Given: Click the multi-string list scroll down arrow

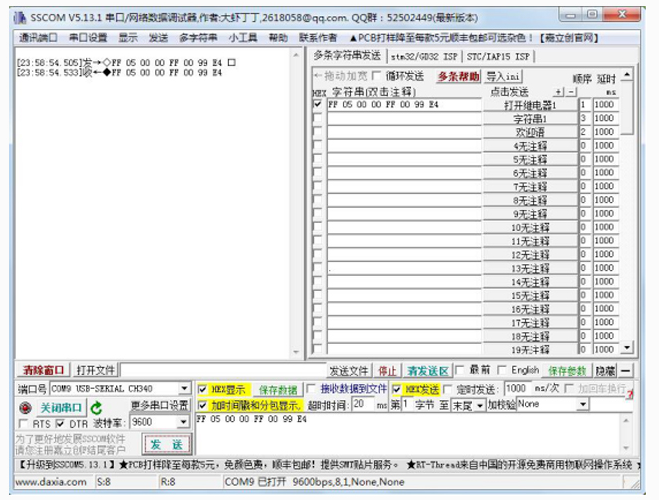Looking at the screenshot, I should pos(627,348).
